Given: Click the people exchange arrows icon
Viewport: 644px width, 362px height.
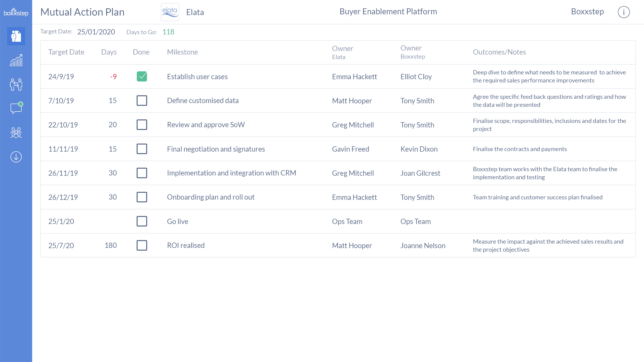Looking at the screenshot, I should point(16,84).
